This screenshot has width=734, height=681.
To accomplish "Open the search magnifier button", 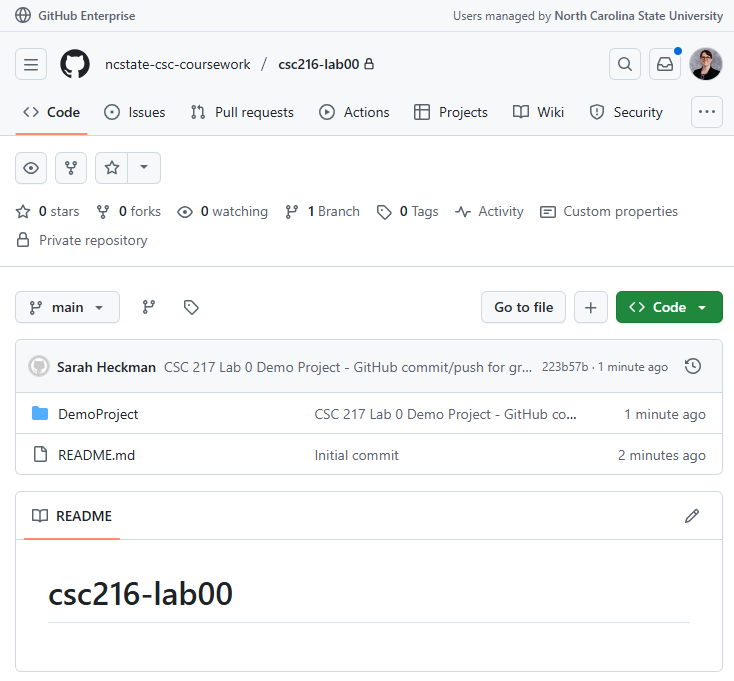I will 624,64.
